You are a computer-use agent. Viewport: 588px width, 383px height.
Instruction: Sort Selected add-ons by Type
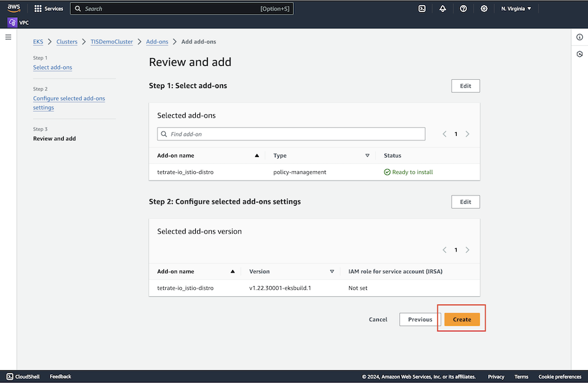(x=367, y=156)
